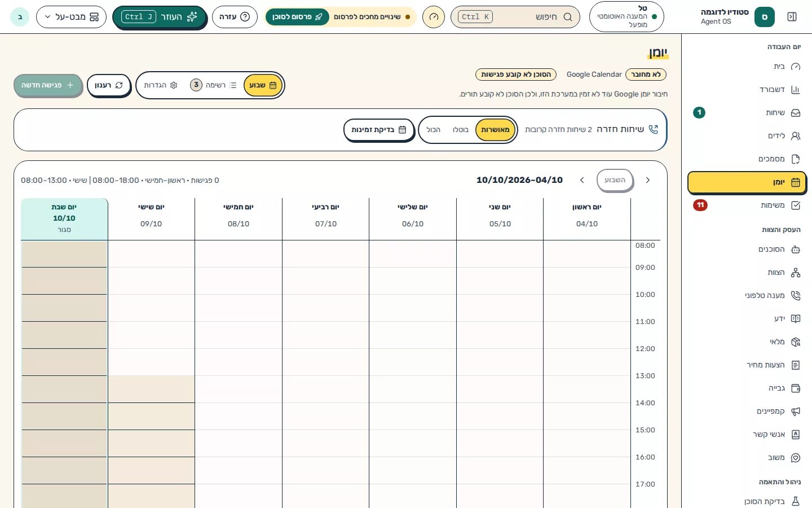
Task: Click בדיקת זמינות button
Action: coord(379,130)
